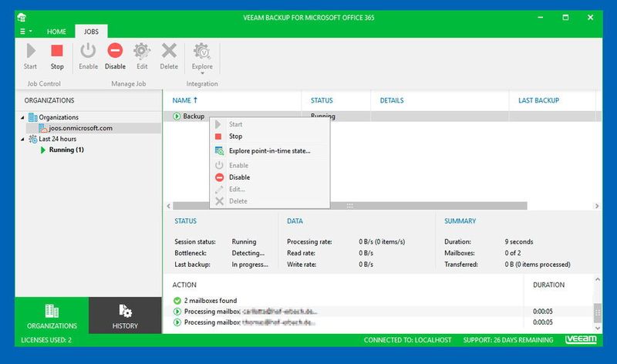Select the Backup job row
This screenshot has height=364, width=617.
tap(382, 116)
